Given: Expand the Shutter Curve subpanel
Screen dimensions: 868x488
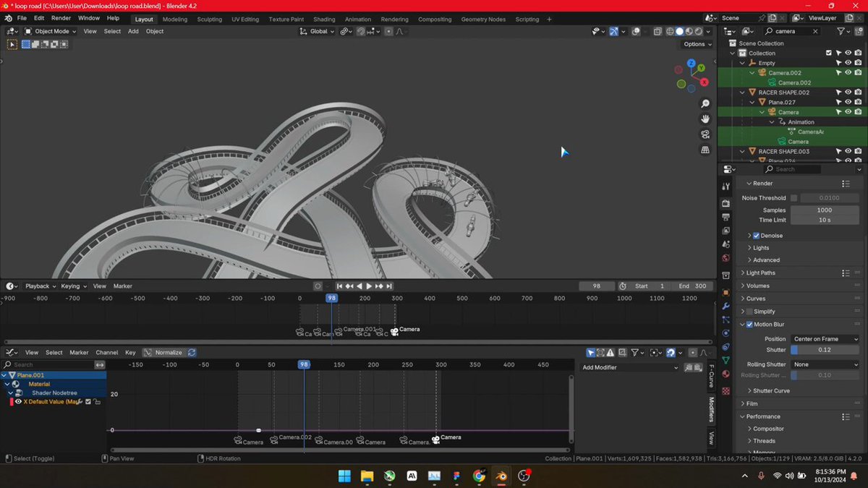Looking at the screenshot, I should tap(771, 391).
